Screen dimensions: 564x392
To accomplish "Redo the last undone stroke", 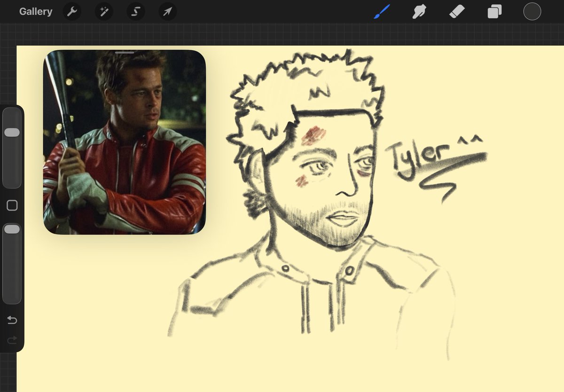I will 12,339.
